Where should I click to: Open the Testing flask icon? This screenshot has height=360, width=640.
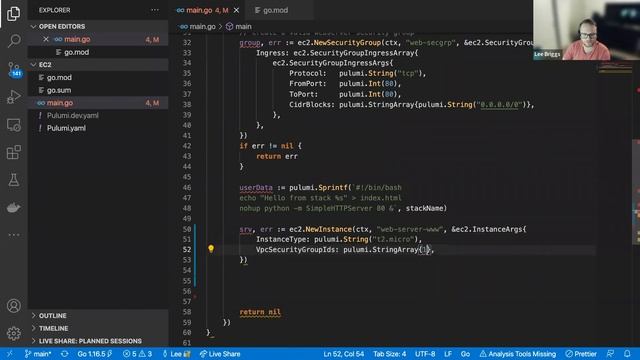tap(13, 180)
